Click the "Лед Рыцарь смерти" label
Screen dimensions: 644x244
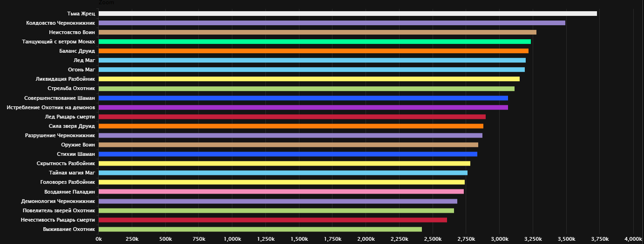tap(70, 117)
